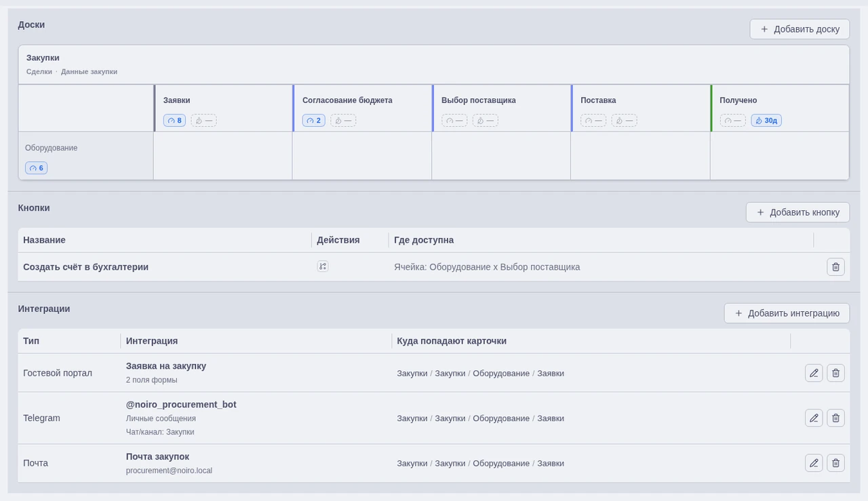Click the Добавить доску button

pos(800,29)
